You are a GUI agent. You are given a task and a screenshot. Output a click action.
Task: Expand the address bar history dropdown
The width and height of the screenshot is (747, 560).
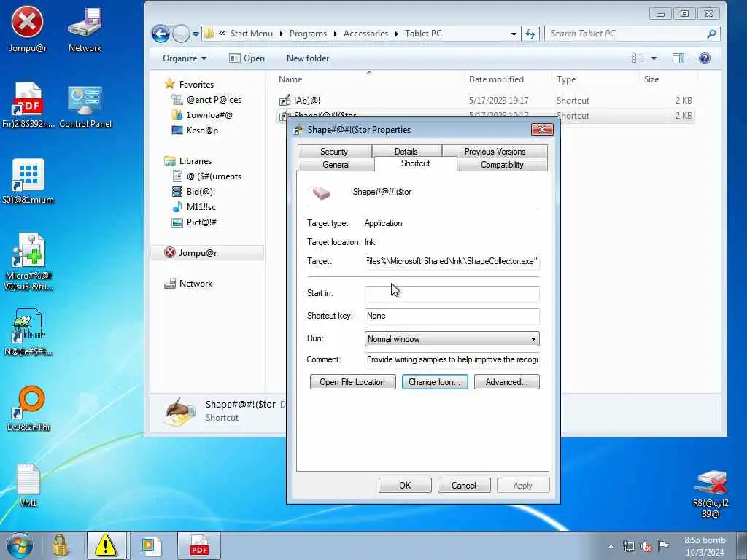[x=514, y=34]
